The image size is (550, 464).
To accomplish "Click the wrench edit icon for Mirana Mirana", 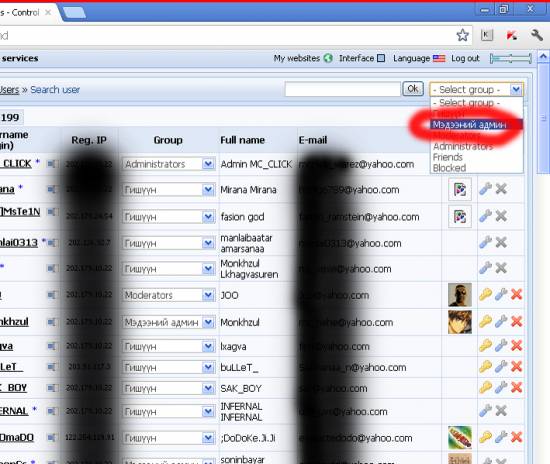I will [485, 189].
